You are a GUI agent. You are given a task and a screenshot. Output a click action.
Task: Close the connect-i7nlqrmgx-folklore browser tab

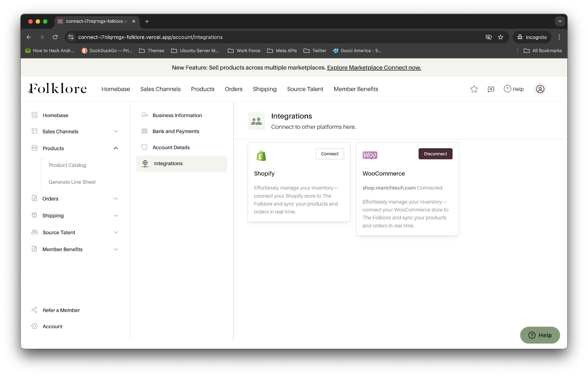(134, 21)
